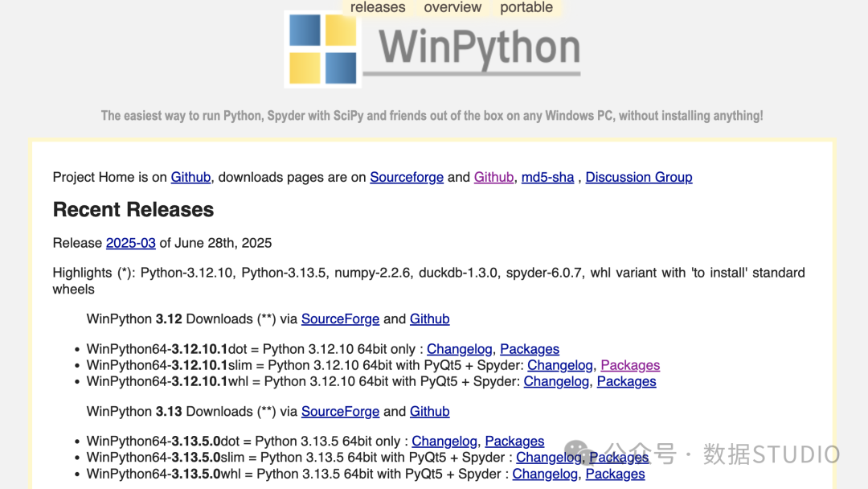Image resolution: width=868 pixels, height=489 pixels.
Task: Open the overview tab
Action: coord(452,7)
